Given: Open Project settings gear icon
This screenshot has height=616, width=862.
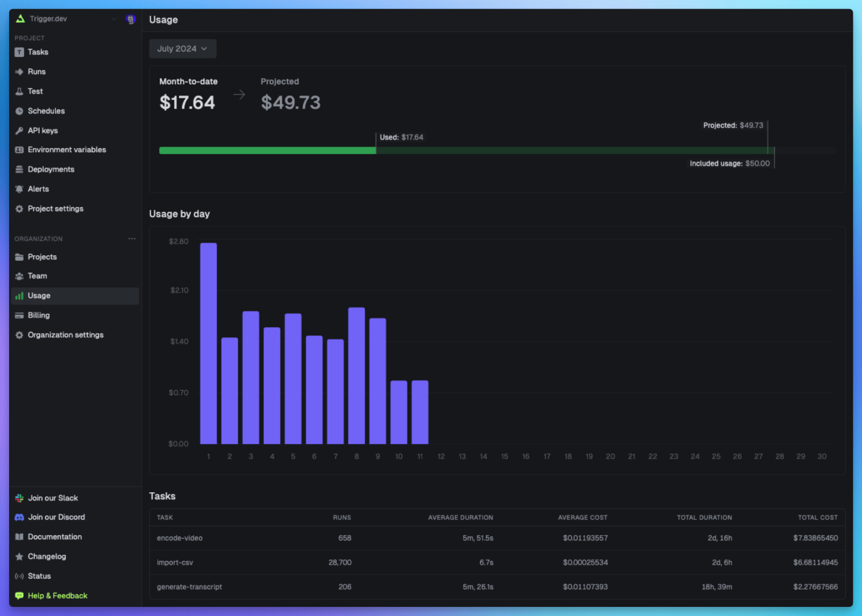Looking at the screenshot, I should tap(19, 209).
